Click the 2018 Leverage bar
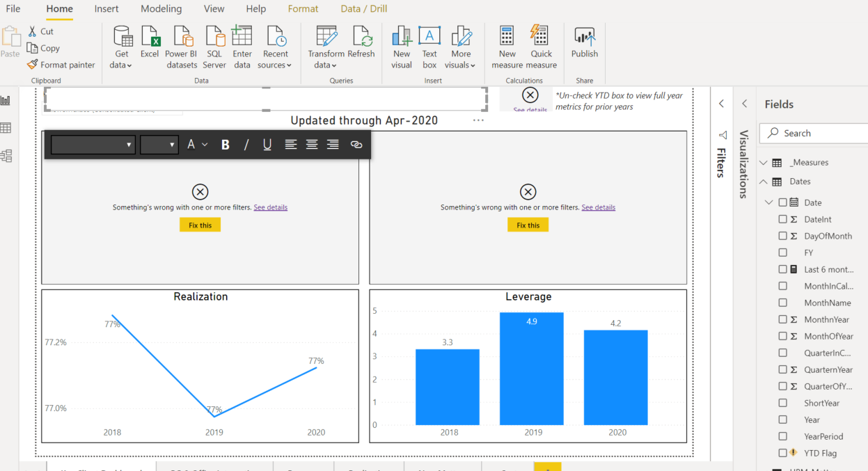 (448, 387)
